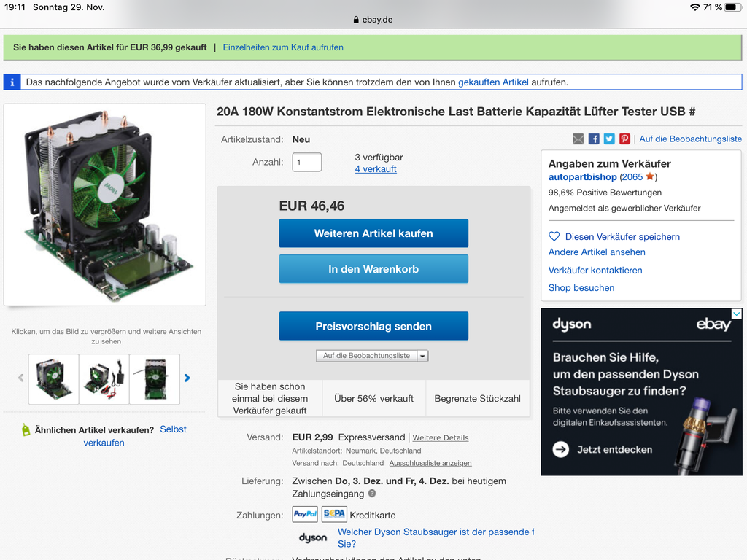Visit seller autopartbishop profile link
The image size is (747, 560).
[x=582, y=177]
